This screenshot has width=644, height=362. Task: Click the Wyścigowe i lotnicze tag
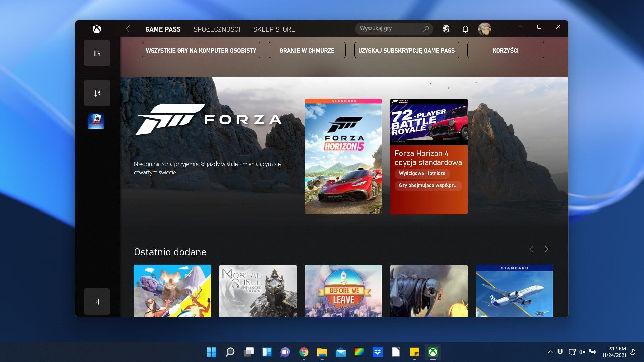(422, 173)
